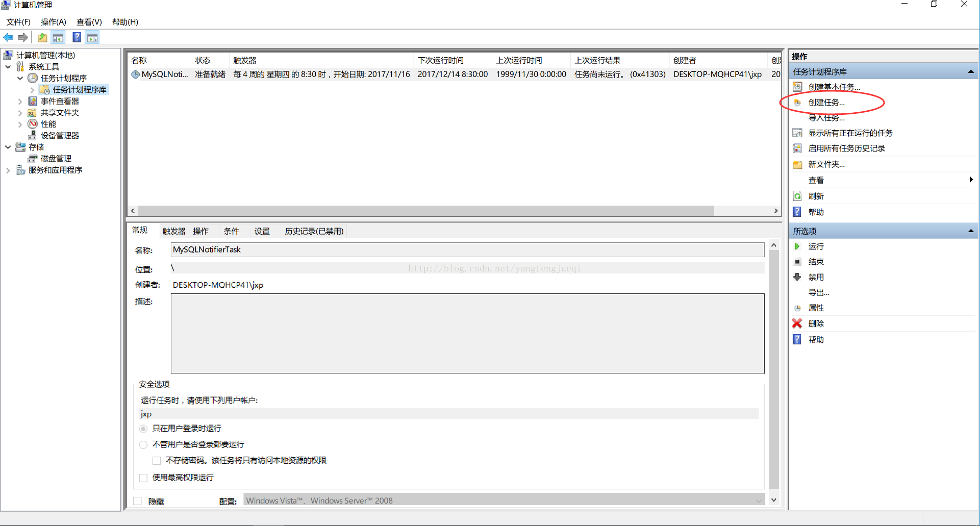Click the 创建任务 icon
The width and height of the screenshot is (980, 526).
[797, 103]
